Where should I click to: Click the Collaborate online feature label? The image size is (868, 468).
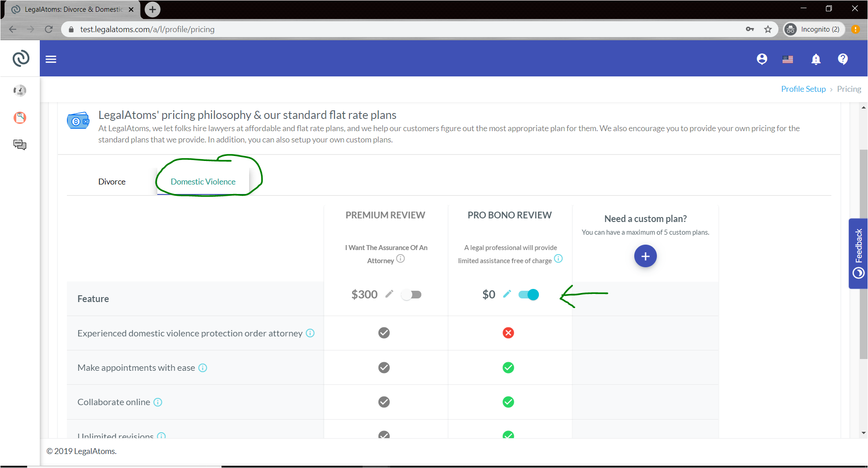[x=113, y=402]
